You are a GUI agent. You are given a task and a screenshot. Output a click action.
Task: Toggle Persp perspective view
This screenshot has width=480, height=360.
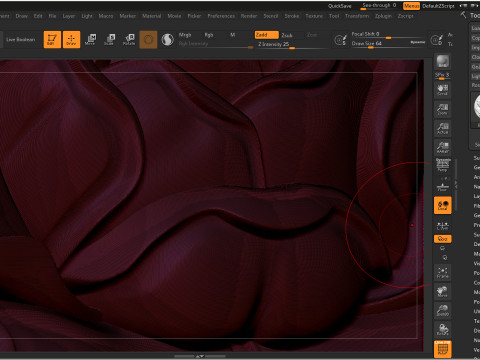pyautogui.click(x=442, y=165)
